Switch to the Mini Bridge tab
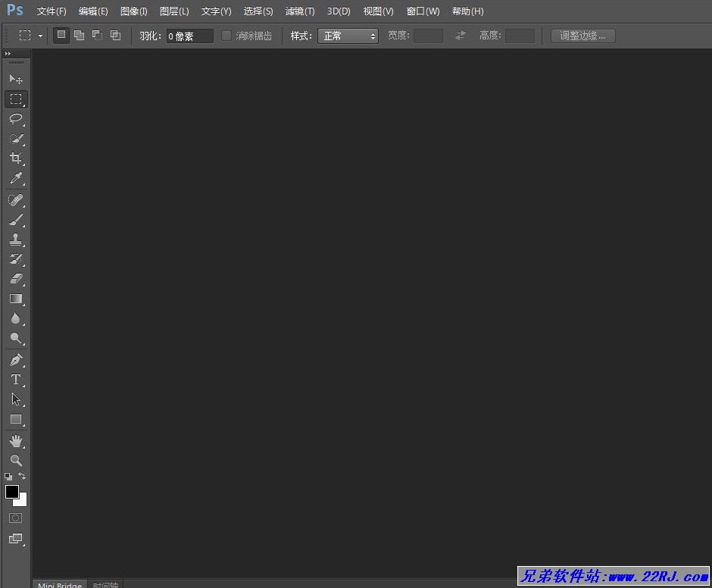Image resolution: width=712 pixels, height=588 pixels. (60, 584)
